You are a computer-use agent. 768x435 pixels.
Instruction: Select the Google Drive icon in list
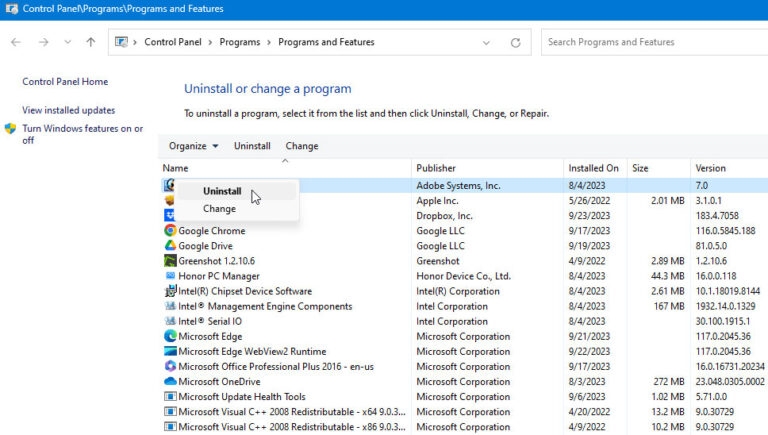tap(170, 246)
